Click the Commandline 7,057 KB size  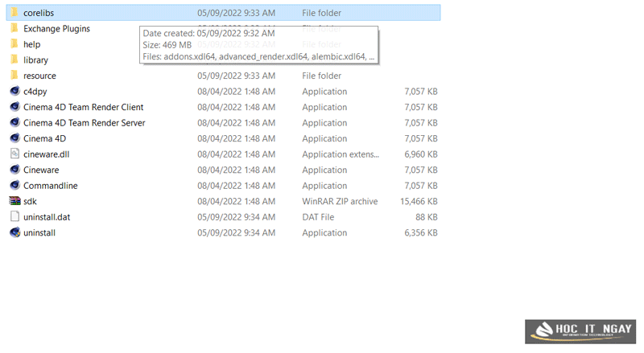point(421,186)
